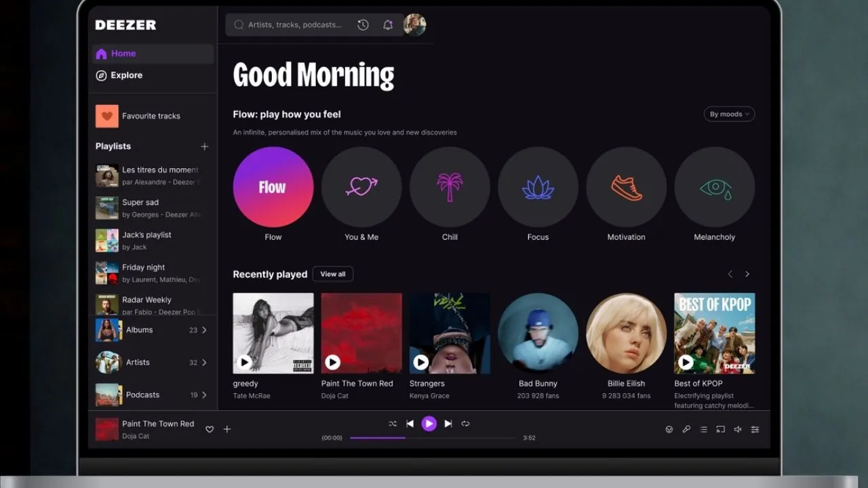Screen dimensions: 868x488
Task: Open the cast to device icon
Action: coord(720,429)
